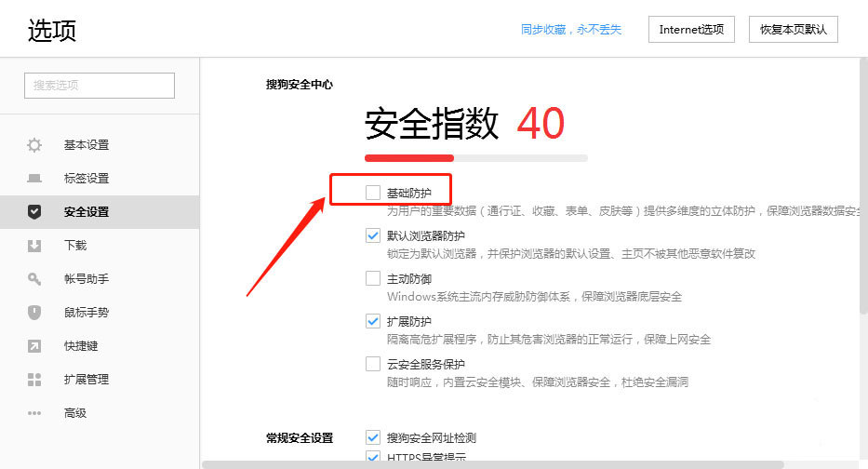Click the 锁定为默认浏览器 description text

(x=570, y=254)
